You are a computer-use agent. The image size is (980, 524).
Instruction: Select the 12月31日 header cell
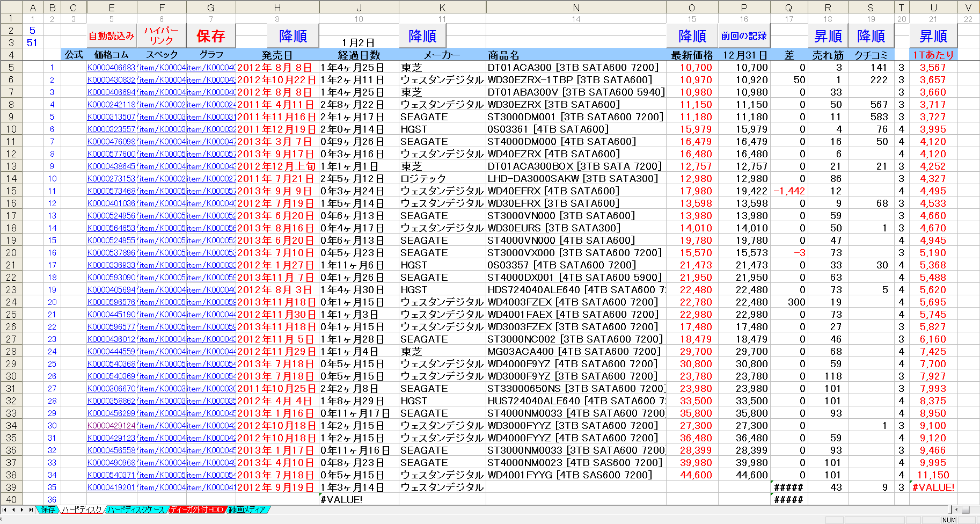pos(744,55)
